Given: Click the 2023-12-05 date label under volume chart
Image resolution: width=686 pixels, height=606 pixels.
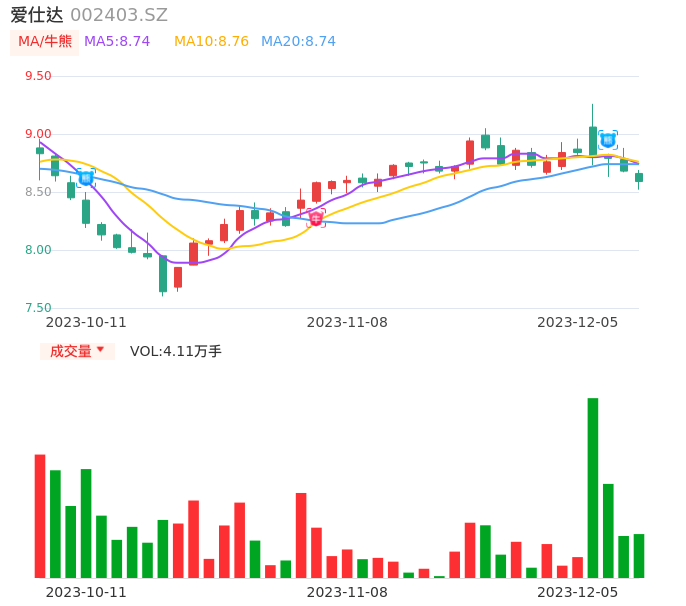Looking at the screenshot, I should 578,592.
